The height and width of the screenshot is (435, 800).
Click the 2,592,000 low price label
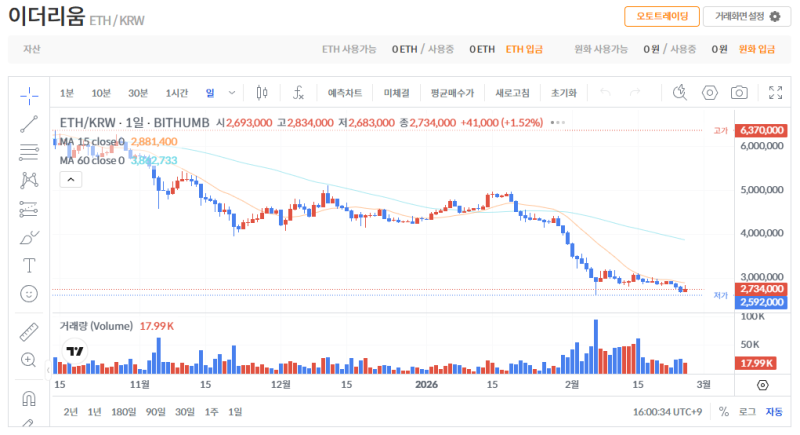pyautogui.click(x=761, y=302)
